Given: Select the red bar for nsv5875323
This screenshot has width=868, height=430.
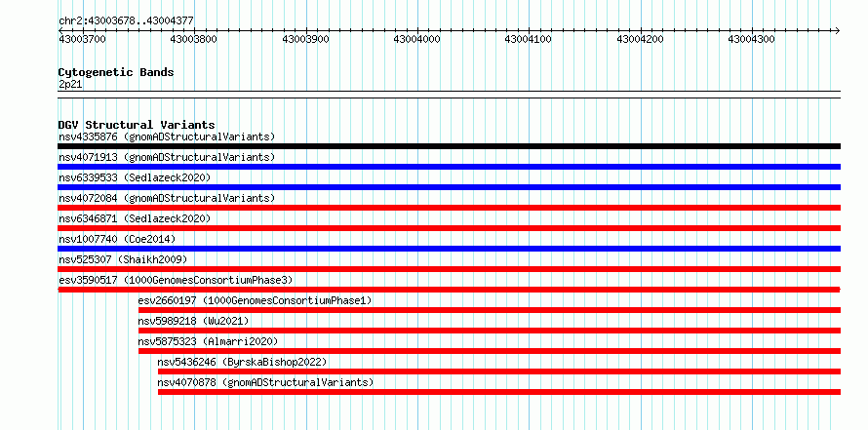Looking at the screenshot, I should pos(490,351).
